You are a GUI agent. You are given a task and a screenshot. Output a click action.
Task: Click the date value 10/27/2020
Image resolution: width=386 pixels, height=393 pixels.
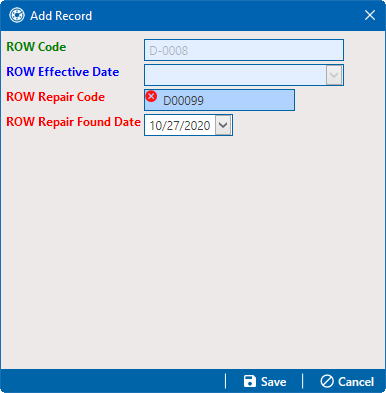(180, 126)
